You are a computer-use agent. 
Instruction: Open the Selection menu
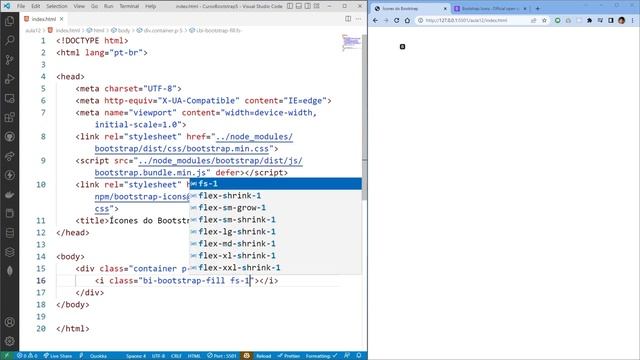pos(57,6)
